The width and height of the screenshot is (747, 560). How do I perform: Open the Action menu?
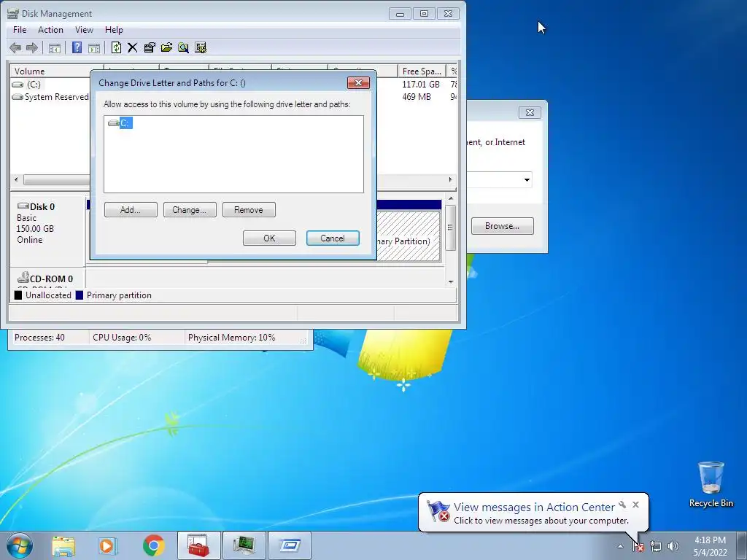50,29
